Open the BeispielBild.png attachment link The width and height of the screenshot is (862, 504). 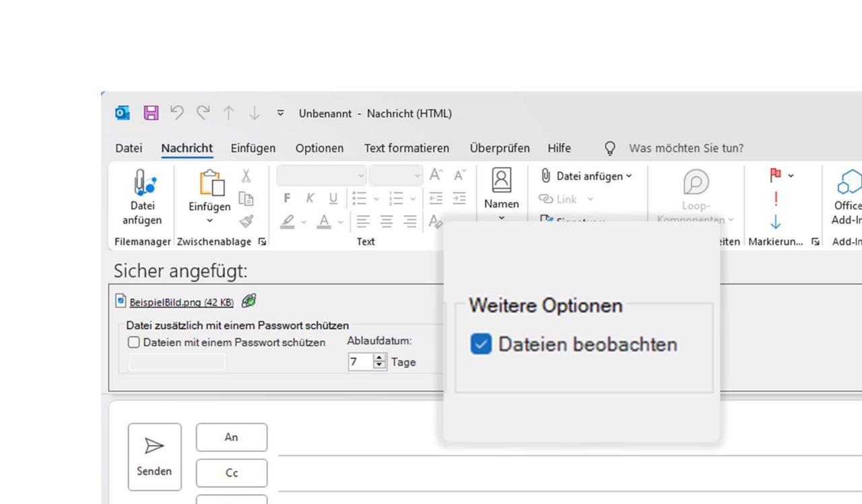[x=181, y=303]
